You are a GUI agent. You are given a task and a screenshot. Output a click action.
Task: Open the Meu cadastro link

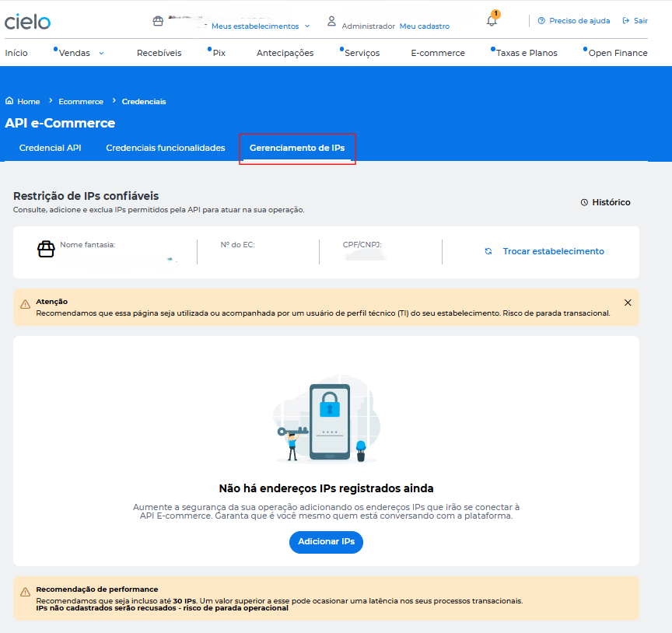(x=425, y=26)
